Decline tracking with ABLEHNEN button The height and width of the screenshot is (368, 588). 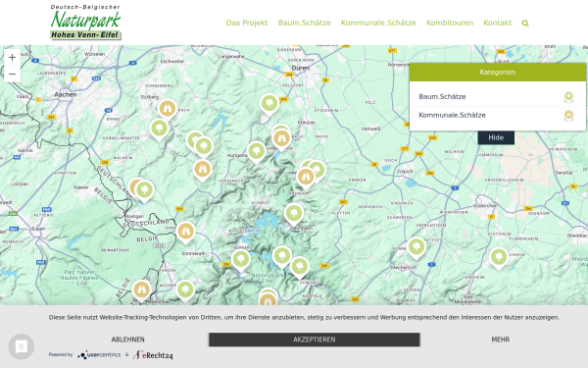pos(127,340)
